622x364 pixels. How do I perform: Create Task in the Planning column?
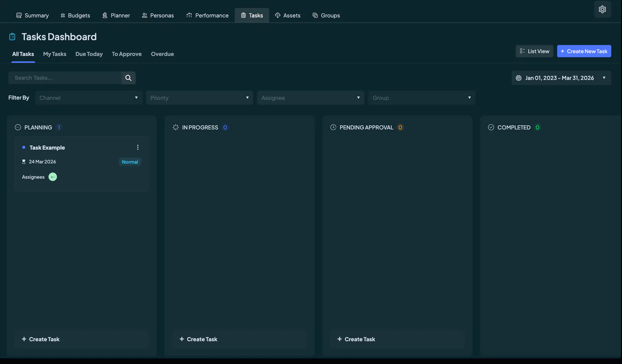[x=82, y=339]
